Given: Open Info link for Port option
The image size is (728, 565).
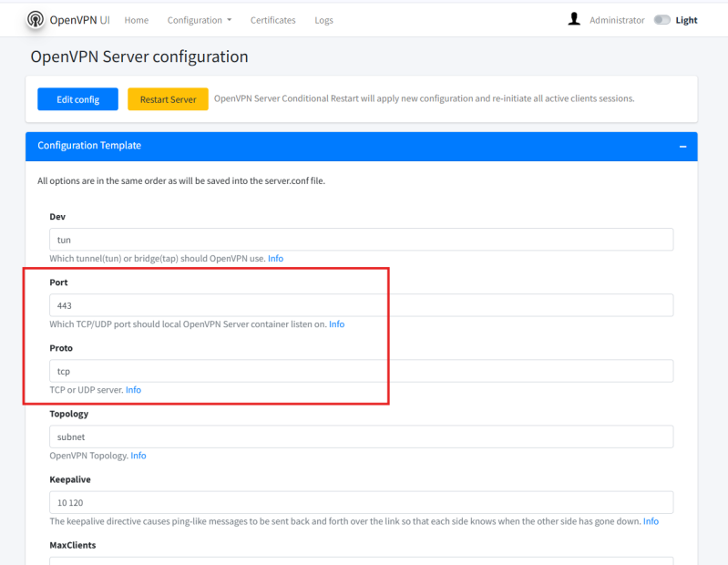Looking at the screenshot, I should point(336,324).
